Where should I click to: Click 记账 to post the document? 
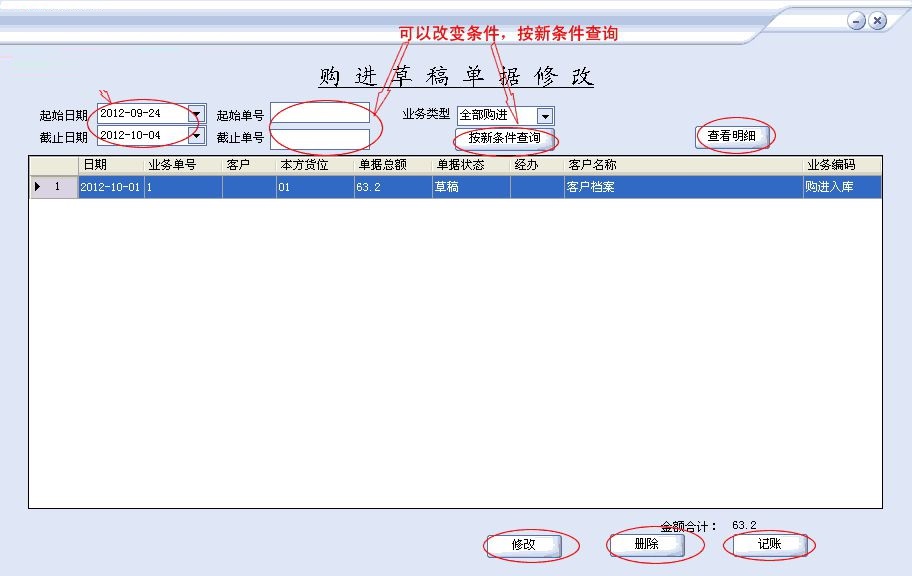click(768, 545)
